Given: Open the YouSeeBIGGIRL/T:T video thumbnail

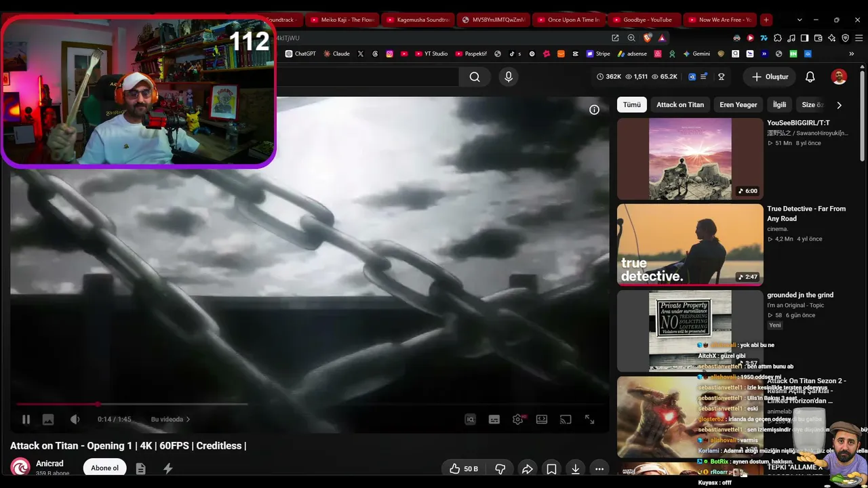Looking at the screenshot, I should tap(690, 159).
